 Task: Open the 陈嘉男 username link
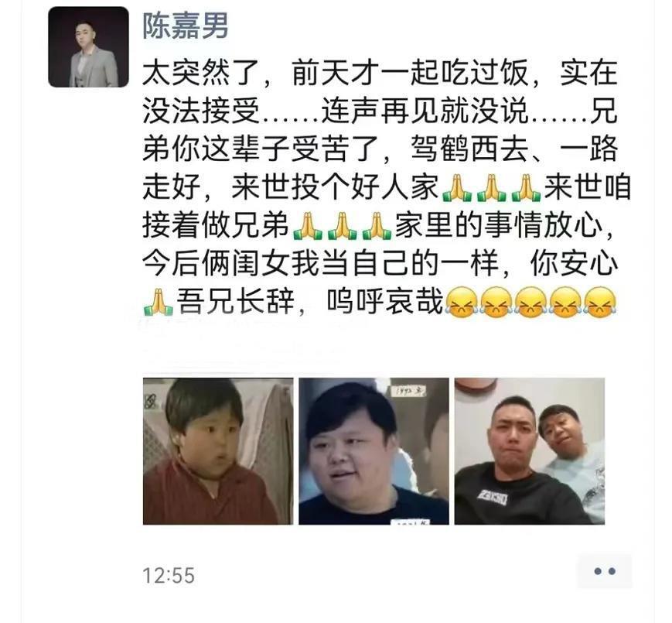pyautogui.click(x=185, y=26)
